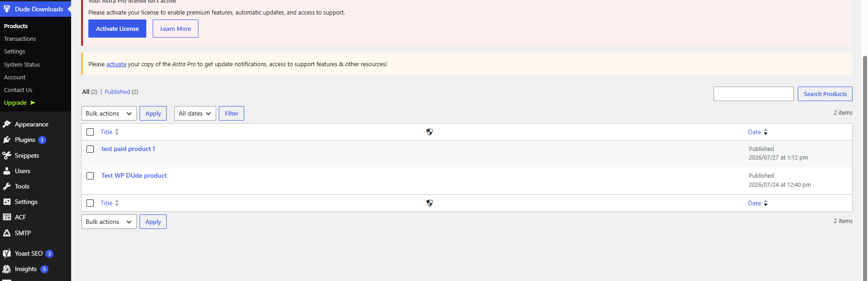Click the Plugins update count badge
This screenshot has height=281, width=868.
pyautogui.click(x=42, y=140)
